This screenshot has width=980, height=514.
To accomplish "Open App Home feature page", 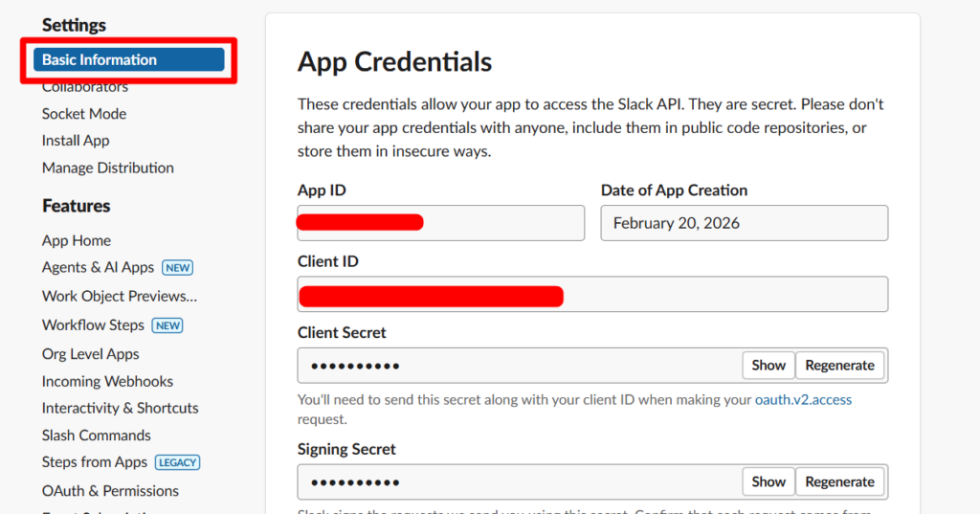I will pyautogui.click(x=77, y=241).
